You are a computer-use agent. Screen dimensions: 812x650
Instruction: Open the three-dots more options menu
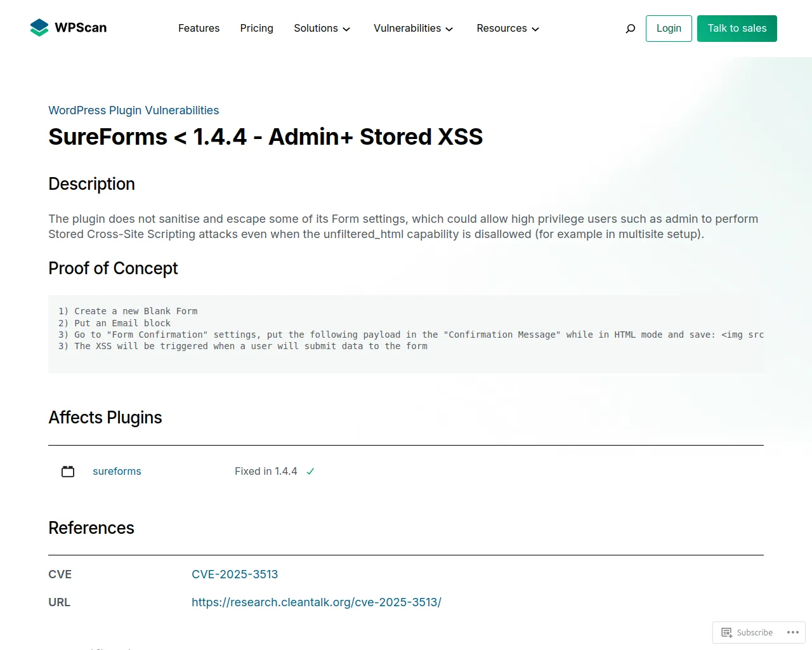pos(793,632)
